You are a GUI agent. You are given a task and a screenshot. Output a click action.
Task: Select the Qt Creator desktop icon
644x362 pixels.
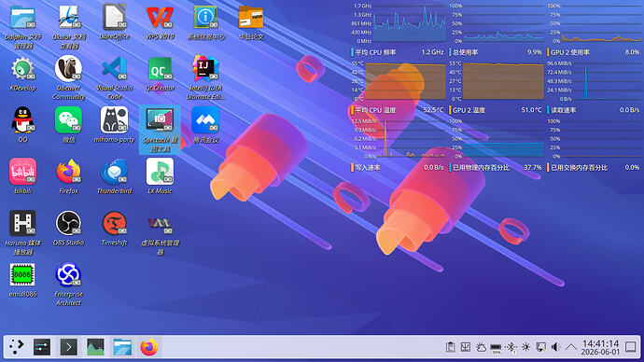161,69
